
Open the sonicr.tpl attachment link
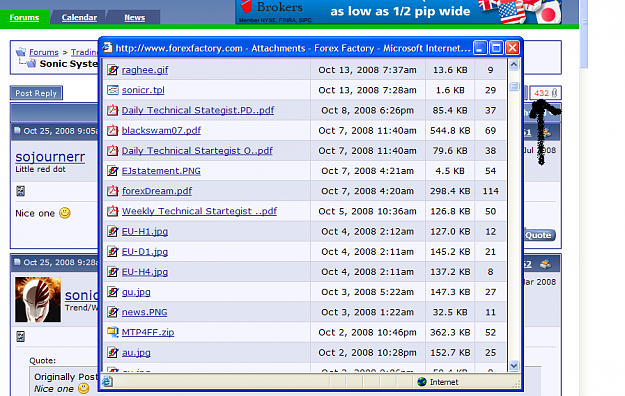pos(143,90)
